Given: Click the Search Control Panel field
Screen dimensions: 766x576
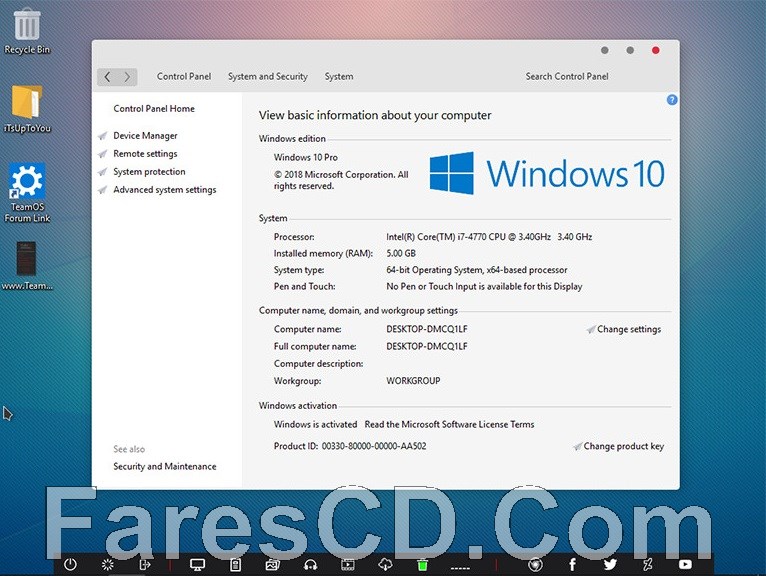Looking at the screenshot, I should tap(567, 76).
